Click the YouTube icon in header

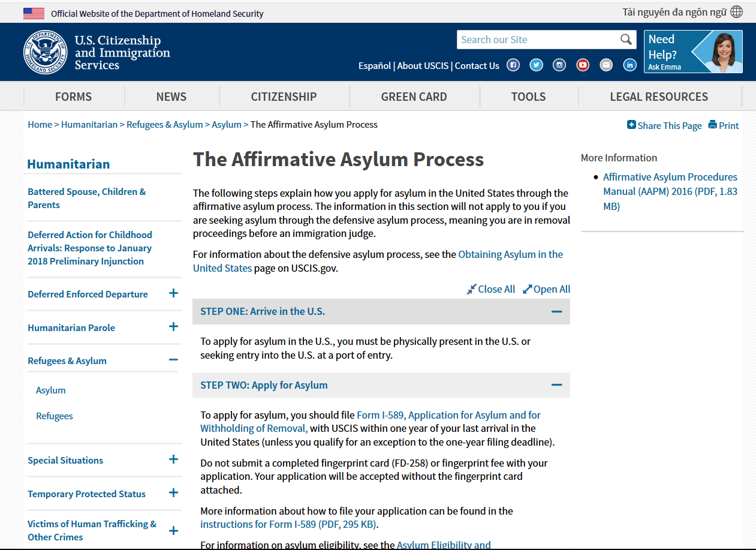click(583, 65)
